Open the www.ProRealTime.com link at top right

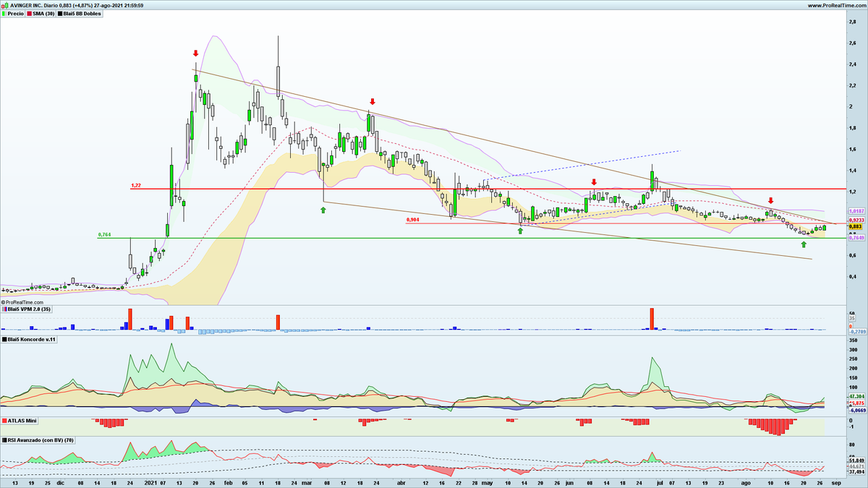click(x=837, y=5)
